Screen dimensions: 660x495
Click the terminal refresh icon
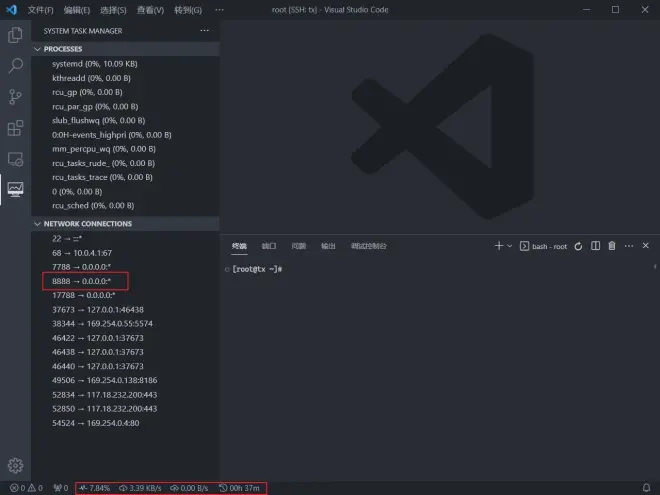point(578,246)
